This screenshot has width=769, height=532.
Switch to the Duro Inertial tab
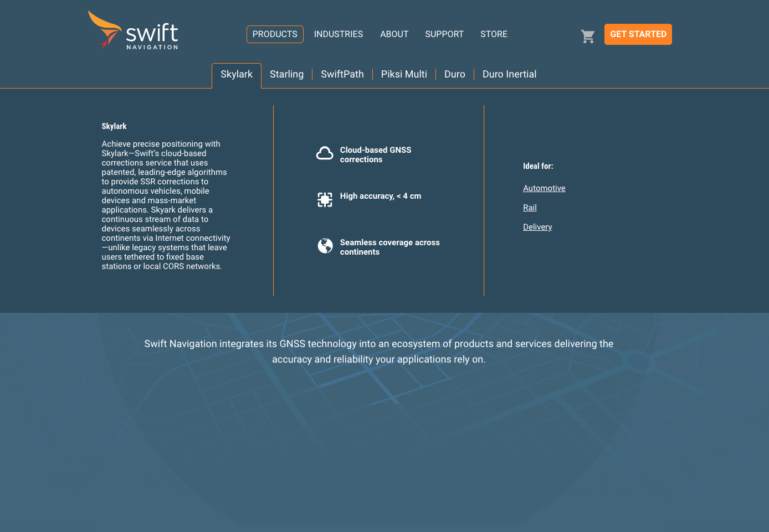click(509, 74)
